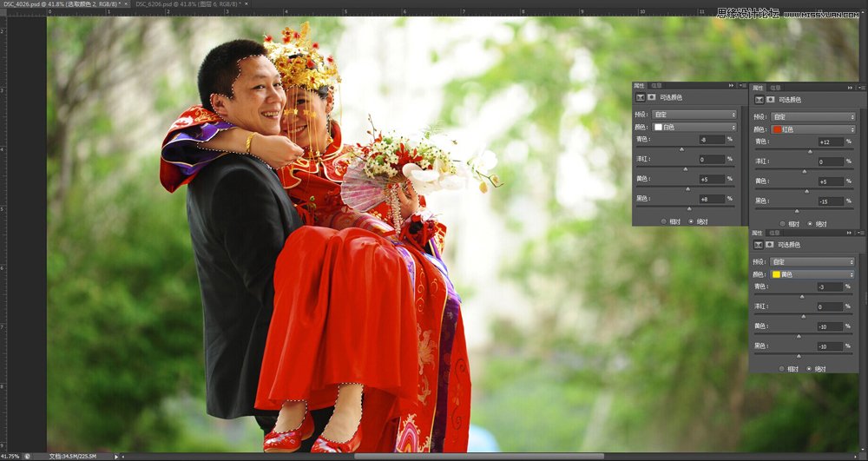Click the black value field showing +8
This screenshot has width=868, height=461.
pos(712,199)
